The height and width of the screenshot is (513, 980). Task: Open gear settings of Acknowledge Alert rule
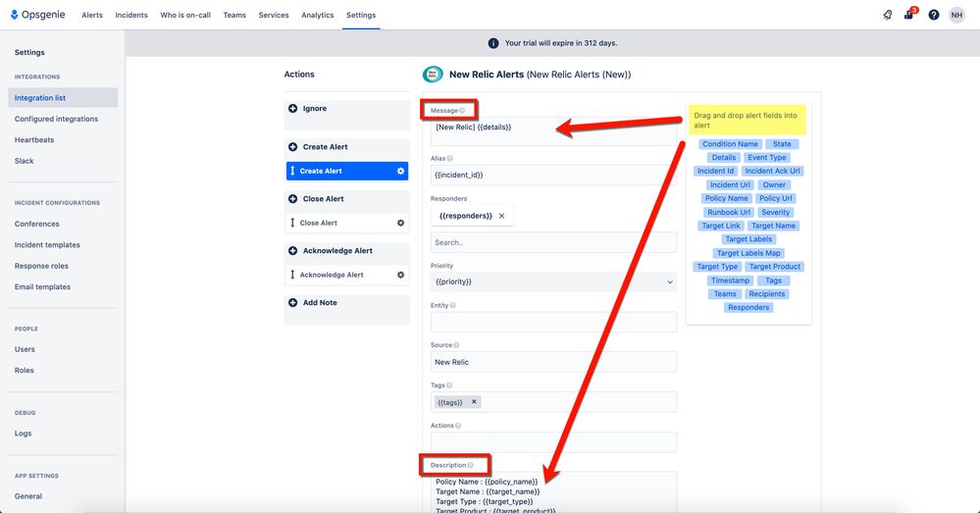[x=400, y=275]
